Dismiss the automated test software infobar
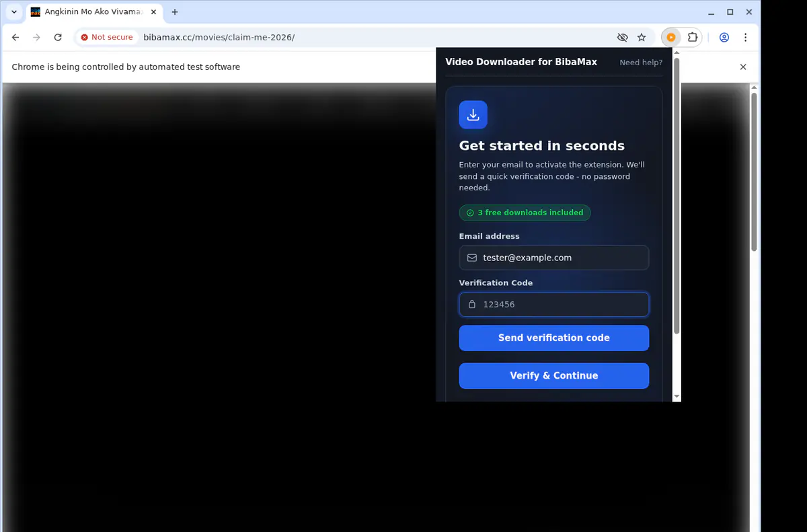The height and width of the screenshot is (532, 807). [x=743, y=67]
